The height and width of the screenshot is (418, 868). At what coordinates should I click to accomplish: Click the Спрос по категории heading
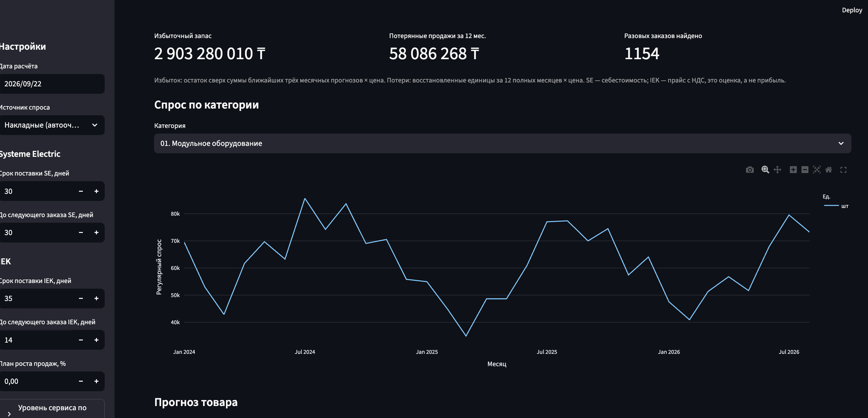click(207, 105)
